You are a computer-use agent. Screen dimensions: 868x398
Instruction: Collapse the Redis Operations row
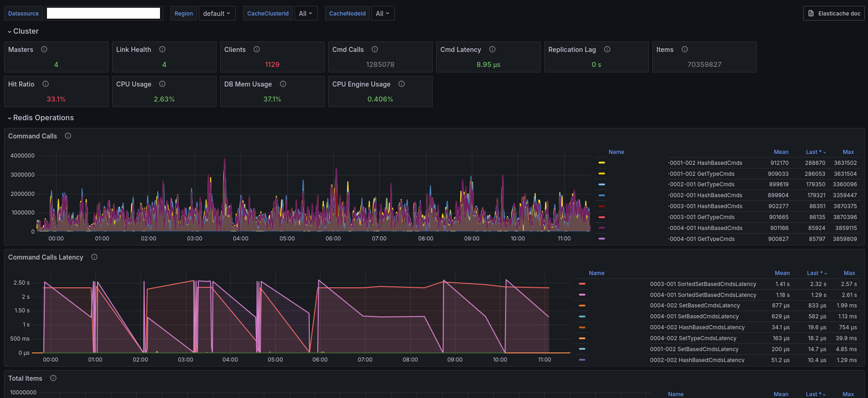[43, 118]
